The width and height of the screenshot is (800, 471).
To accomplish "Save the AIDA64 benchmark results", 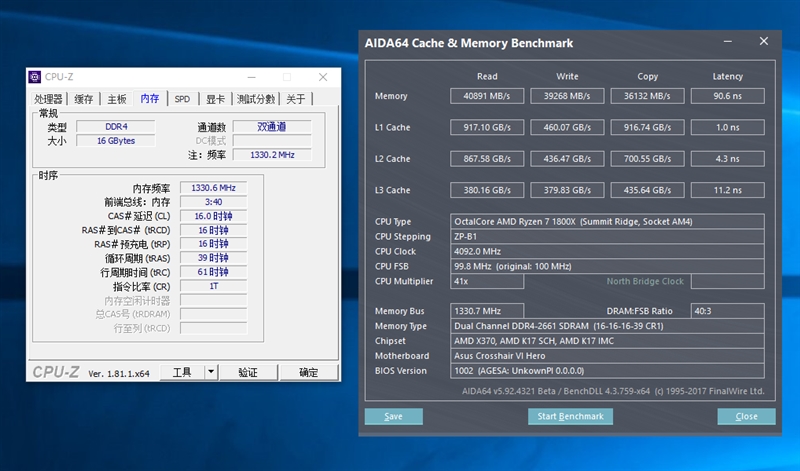I will click(x=393, y=416).
